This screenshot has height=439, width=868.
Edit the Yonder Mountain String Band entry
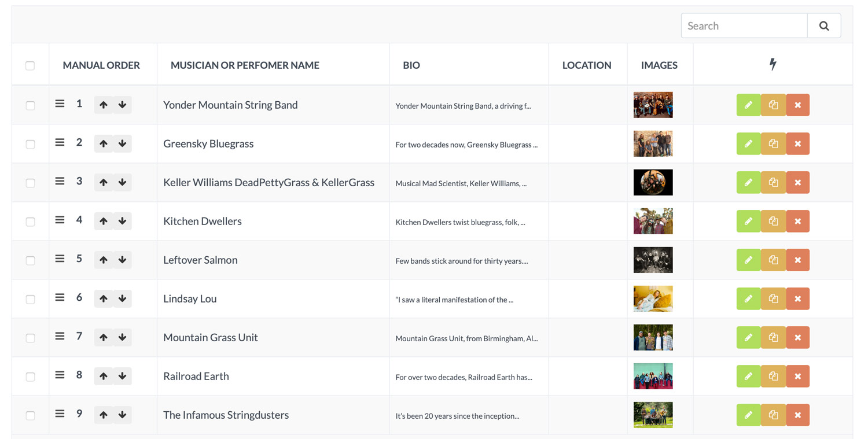(748, 105)
